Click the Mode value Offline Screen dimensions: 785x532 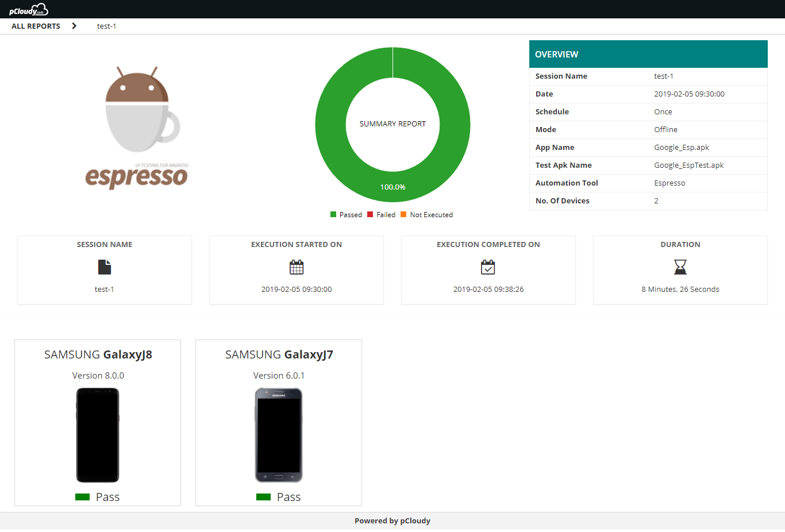665,130
